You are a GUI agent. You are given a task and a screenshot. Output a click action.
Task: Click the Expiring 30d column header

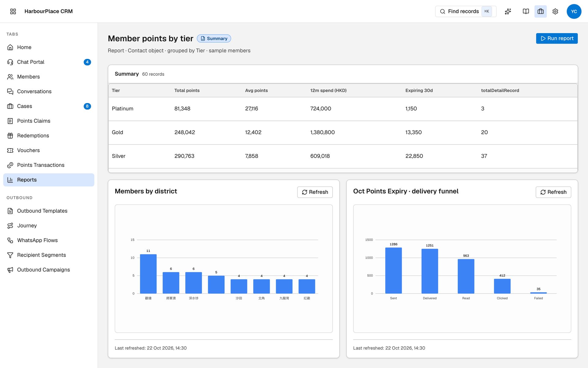[x=419, y=90]
